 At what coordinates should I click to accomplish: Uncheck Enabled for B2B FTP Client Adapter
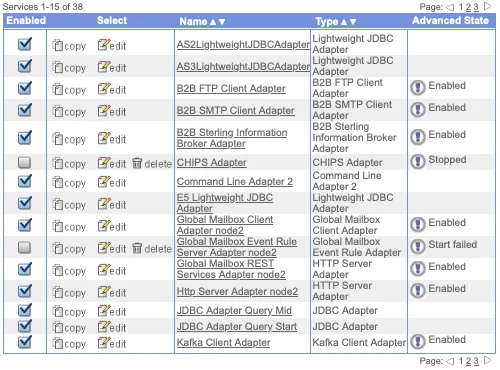[25, 88]
